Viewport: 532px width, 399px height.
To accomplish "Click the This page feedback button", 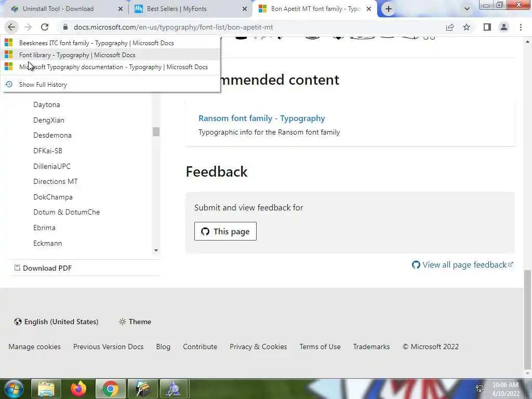I will point(225,231).
